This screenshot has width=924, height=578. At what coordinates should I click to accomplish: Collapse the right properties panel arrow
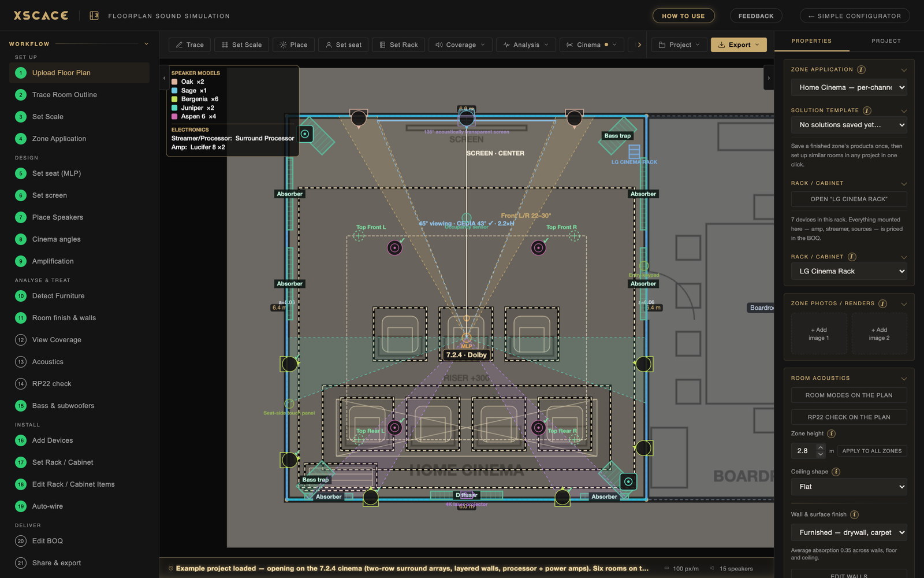click(x=769, y=78)
